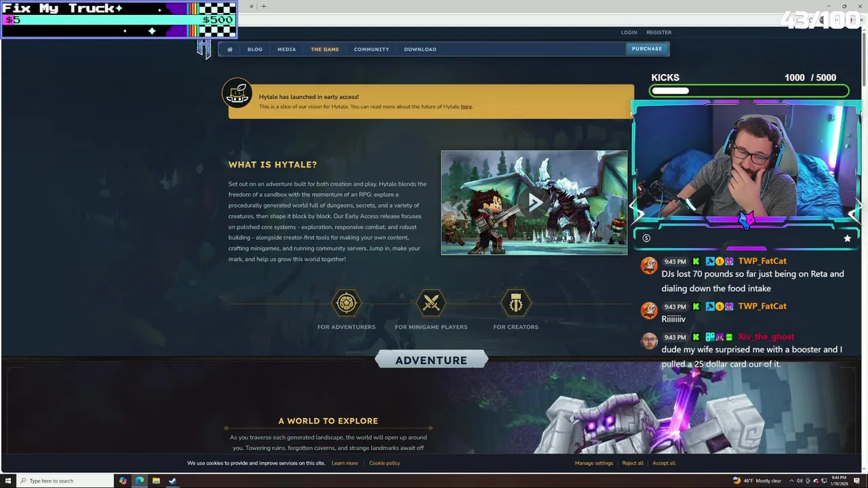The height and width of the screenshot is (488, 868).
Task: Click the Register link
Action: 658,32
